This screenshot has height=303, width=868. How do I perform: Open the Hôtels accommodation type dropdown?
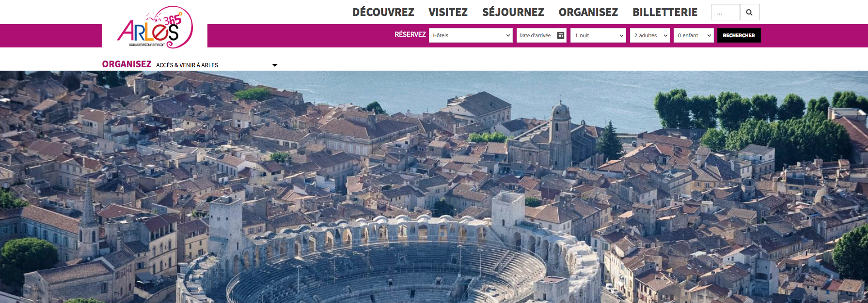(x=471, y=35)
